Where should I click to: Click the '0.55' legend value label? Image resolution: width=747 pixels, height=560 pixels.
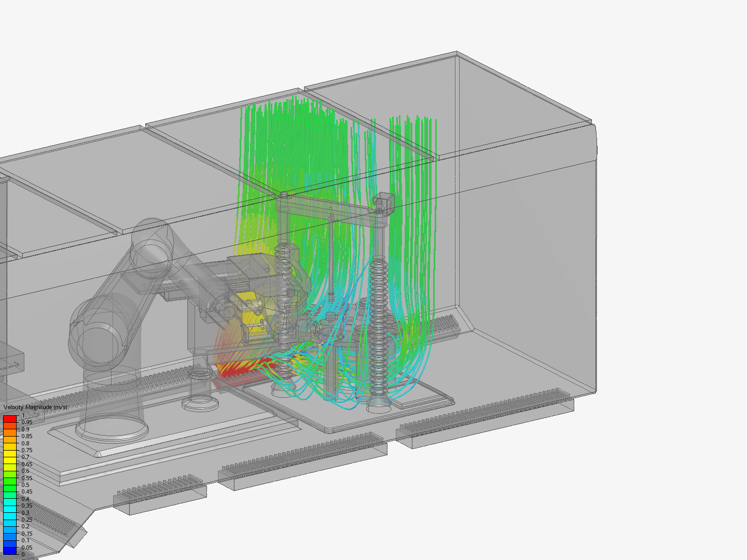[26, 478]
